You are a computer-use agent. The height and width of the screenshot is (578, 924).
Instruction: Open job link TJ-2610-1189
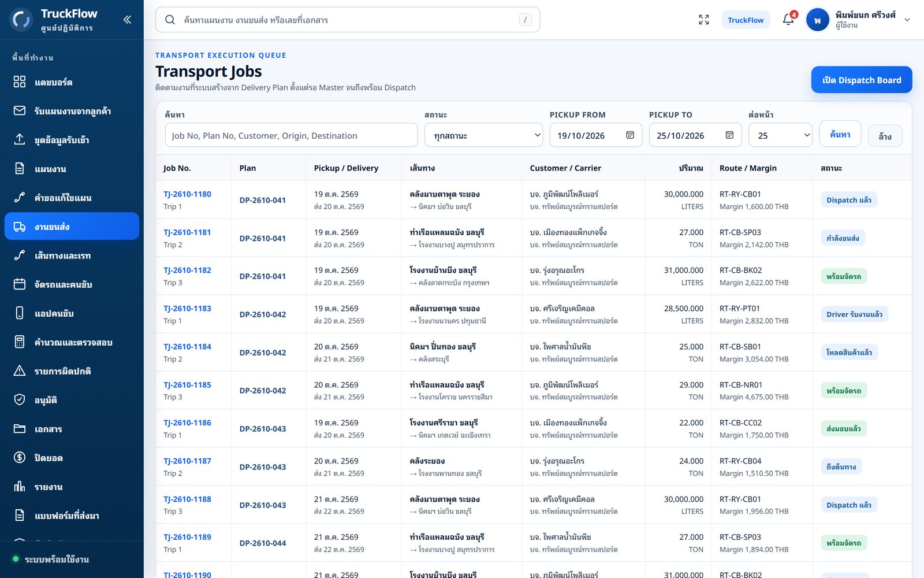point(187,537)
